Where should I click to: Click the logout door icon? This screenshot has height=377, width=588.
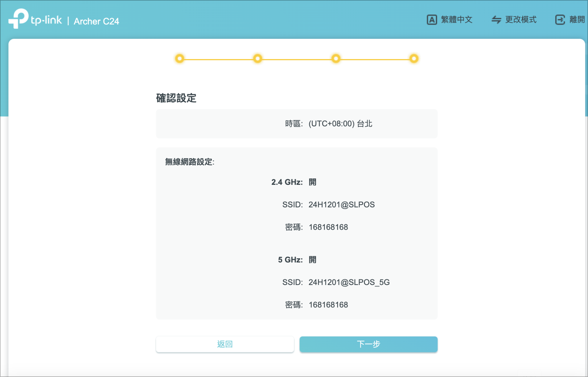pos(560,20)
